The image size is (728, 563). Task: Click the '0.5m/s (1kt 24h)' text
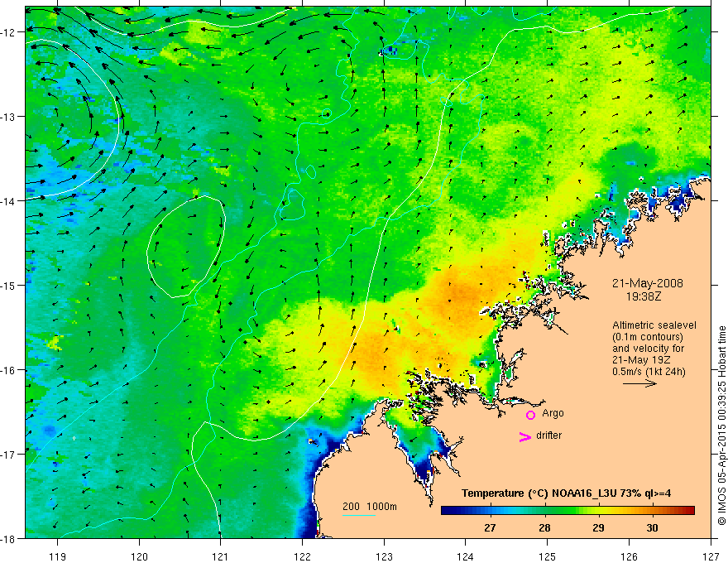649,372
